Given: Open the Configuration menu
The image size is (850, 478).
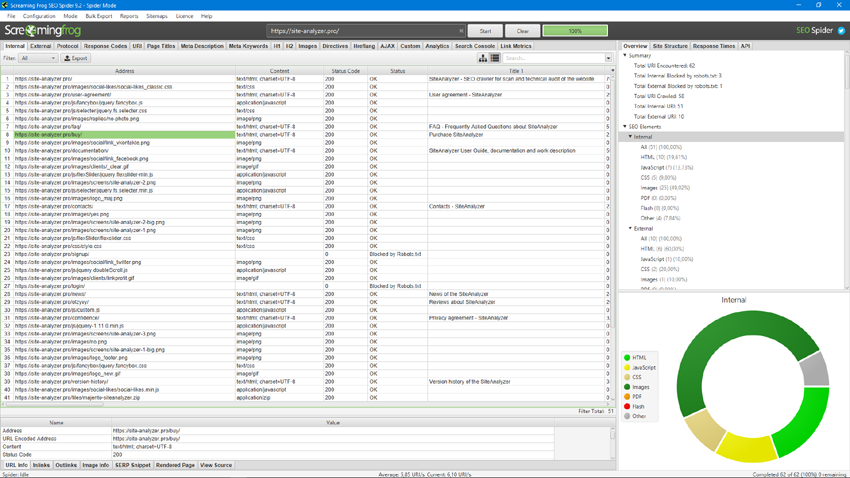Looking at the screenshot, I should (x=39, y=16).
